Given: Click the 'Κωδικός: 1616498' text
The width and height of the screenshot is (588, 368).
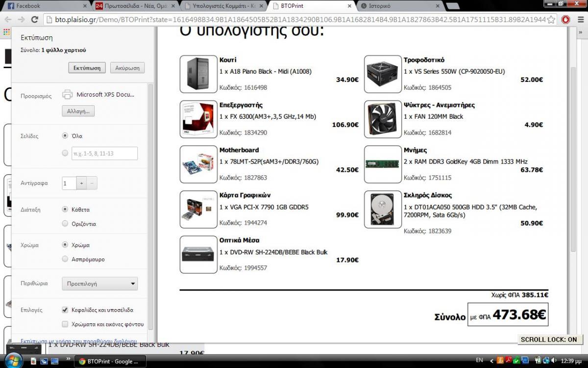Looking at the screenshot, I should (243, 87).
